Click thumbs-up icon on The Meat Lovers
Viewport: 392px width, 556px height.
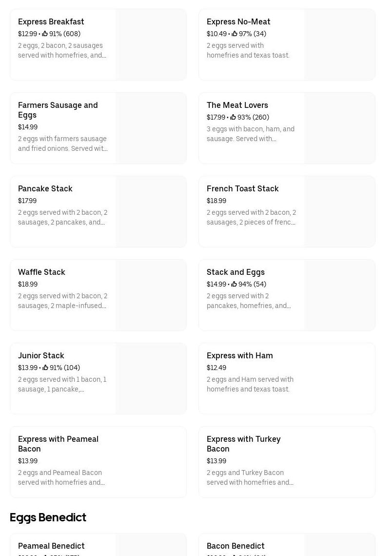click(233, 117)
